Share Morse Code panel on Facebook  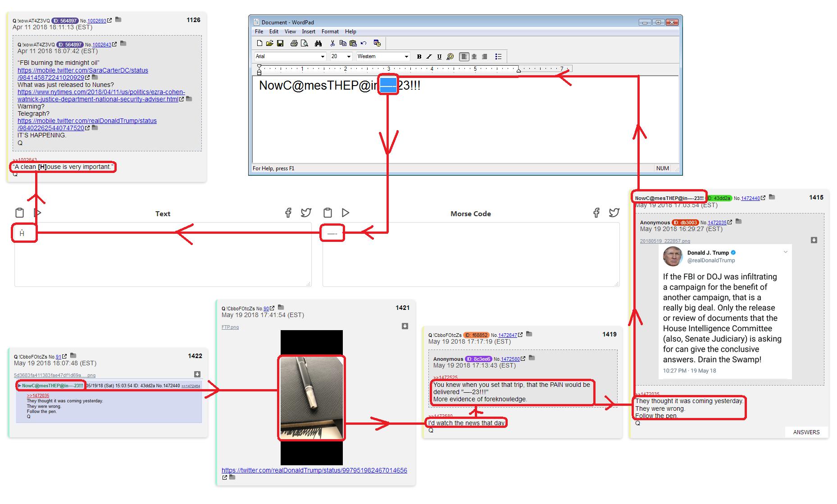(x=596, y=213)
